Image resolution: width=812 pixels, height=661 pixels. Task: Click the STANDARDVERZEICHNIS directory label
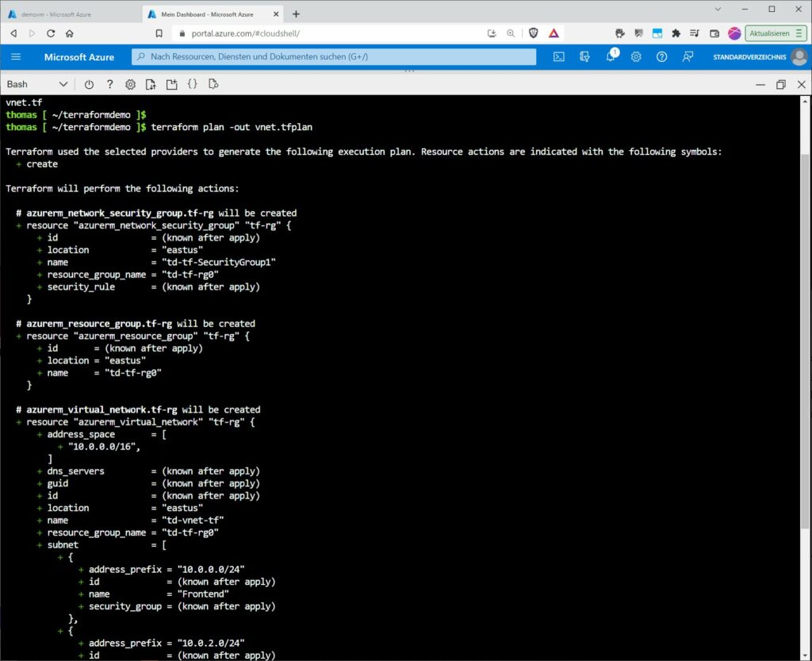point(749,57)
